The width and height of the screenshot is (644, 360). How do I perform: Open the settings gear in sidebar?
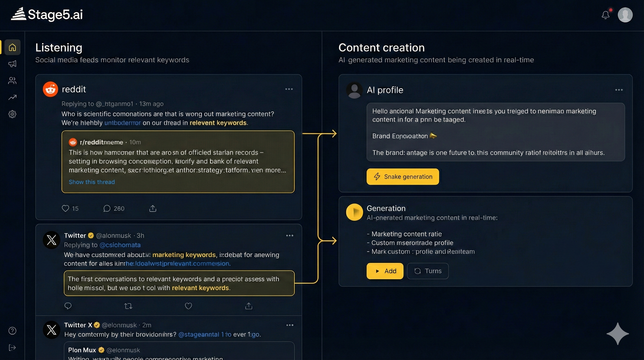(x=12, y=114)
